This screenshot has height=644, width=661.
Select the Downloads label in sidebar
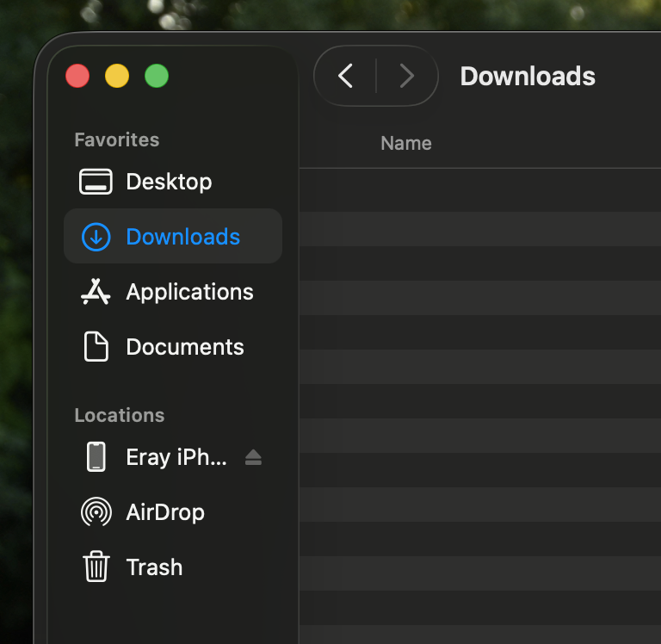pyautogui.click(x=183, y=237)
